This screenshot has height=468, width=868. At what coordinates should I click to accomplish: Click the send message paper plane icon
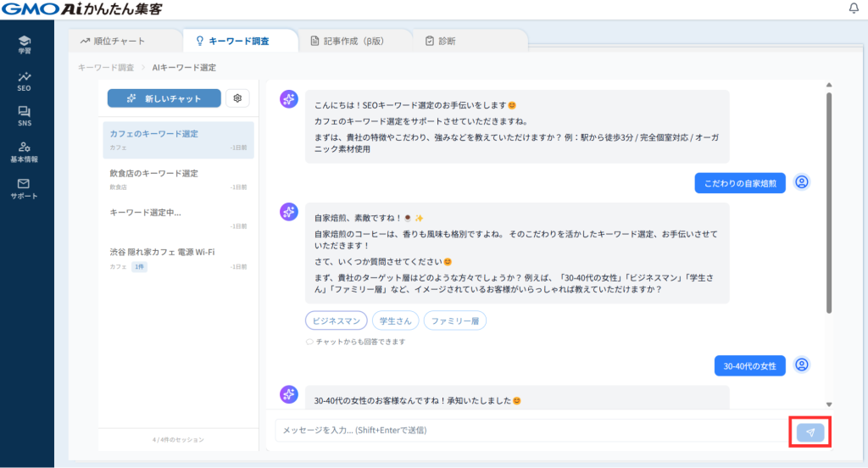(x=810, y=432)
